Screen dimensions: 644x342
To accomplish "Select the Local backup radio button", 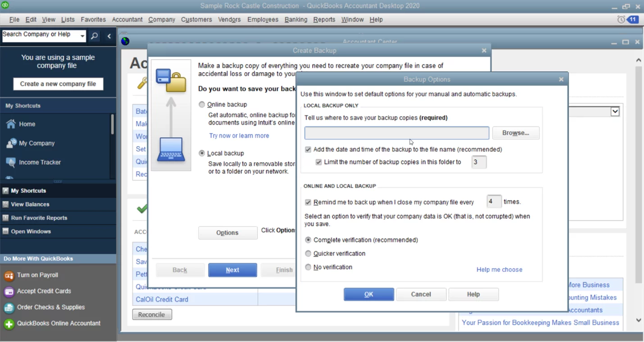I will click(x=202, y=153).
